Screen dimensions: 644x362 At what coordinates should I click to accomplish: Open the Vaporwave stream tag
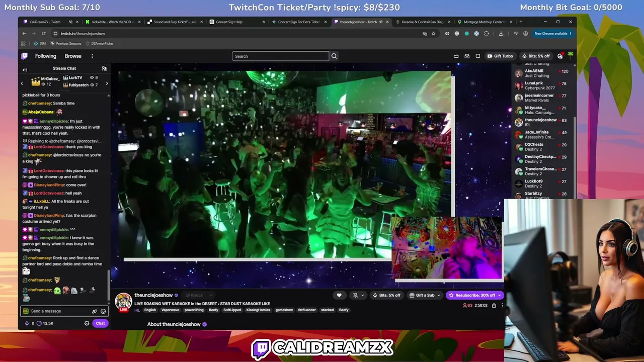[x=170, y=310]
